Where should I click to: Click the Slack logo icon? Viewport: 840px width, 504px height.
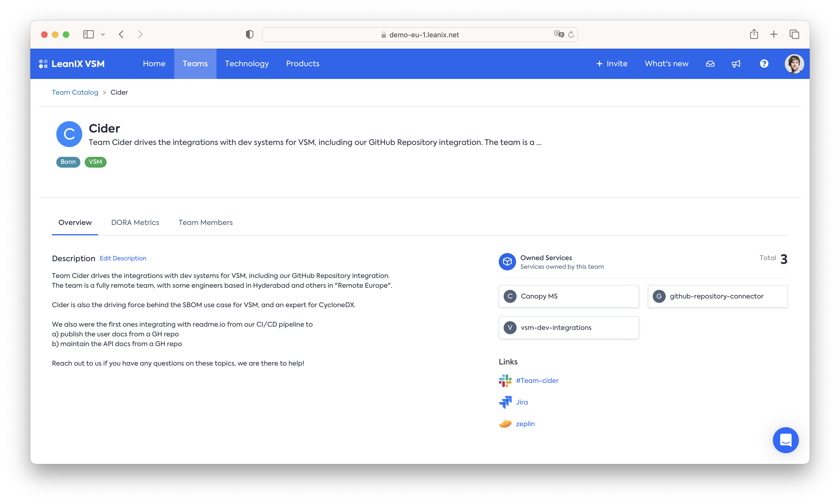505,381
